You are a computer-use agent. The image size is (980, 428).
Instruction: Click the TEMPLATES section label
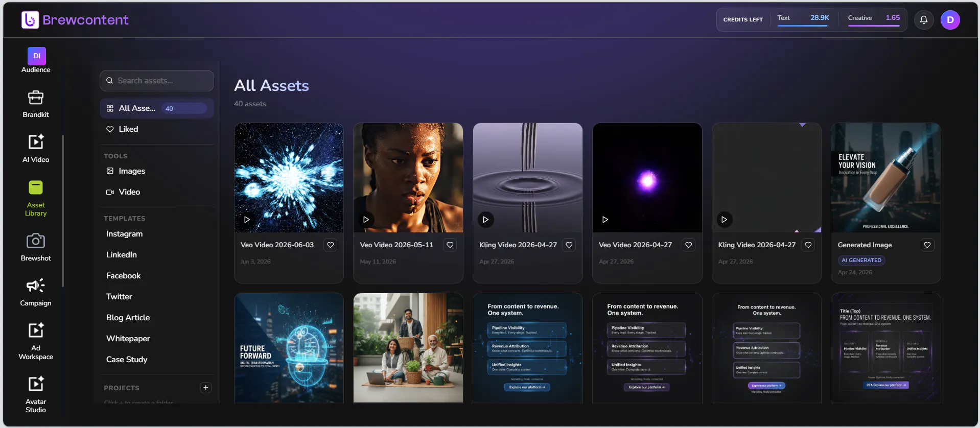pos(125,219)
